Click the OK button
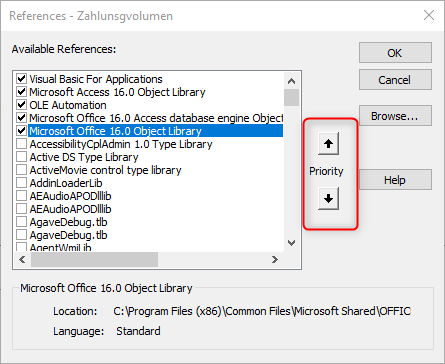Image resolution: width=445 pixels, height=364 pixels. [395, 53]
